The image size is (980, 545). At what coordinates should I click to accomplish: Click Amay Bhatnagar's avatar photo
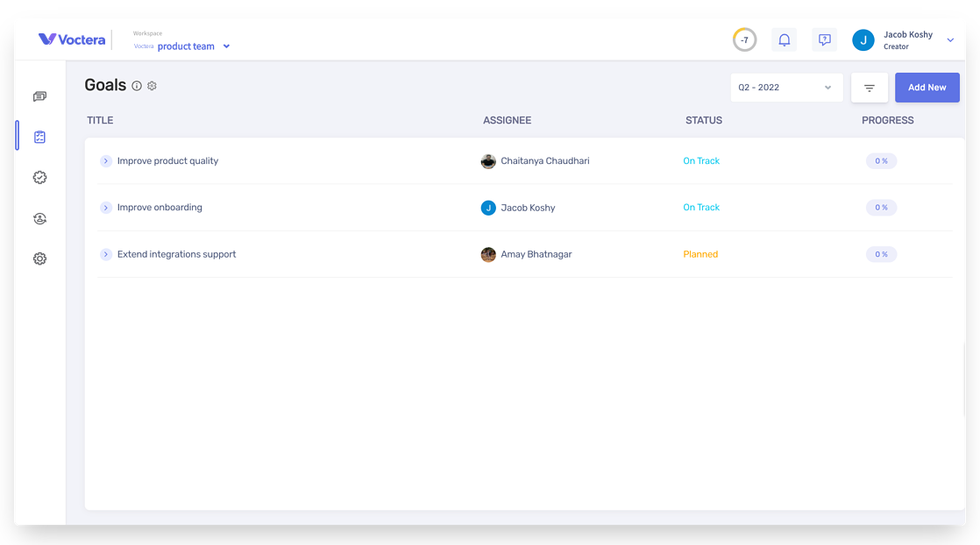(x=488, y=254)
